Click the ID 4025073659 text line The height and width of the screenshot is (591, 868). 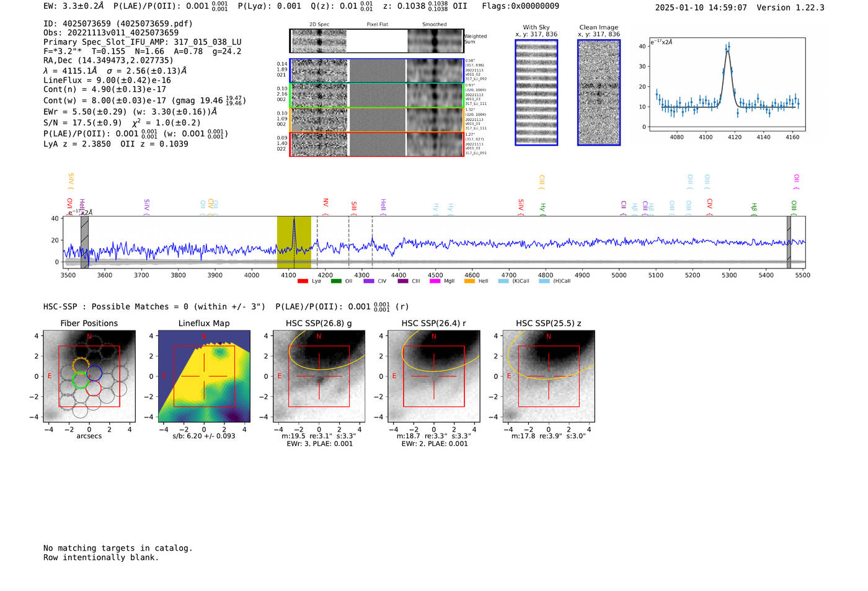[118, 24]
